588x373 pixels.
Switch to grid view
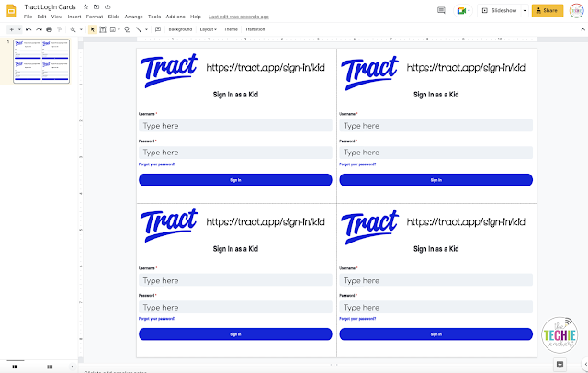point(50,367)
